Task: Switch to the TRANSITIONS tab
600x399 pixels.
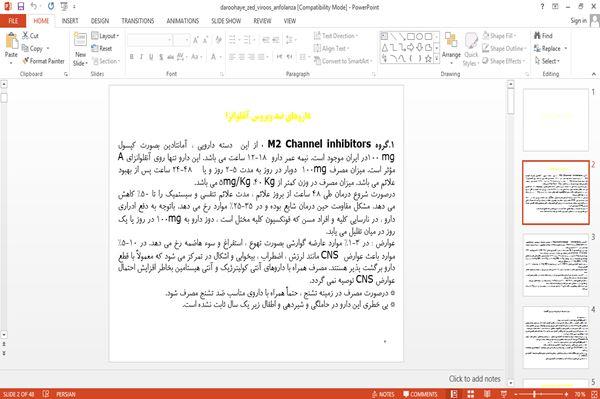Action: (137, 21)
